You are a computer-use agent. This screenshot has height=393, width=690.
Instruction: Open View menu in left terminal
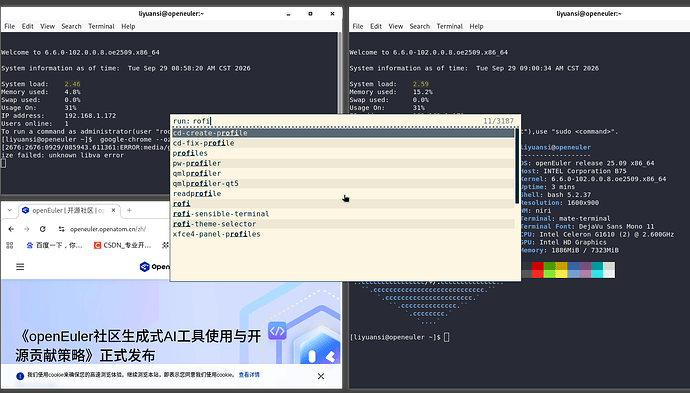tap(48, 26)
